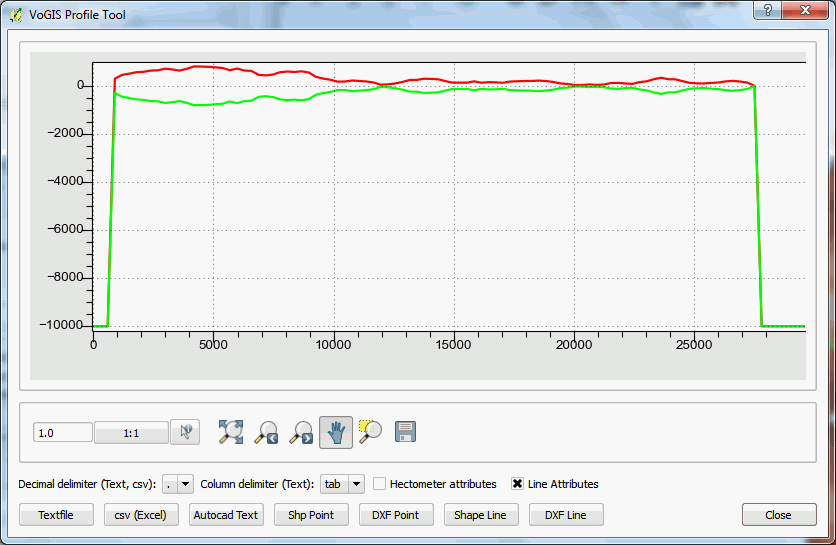Click the Autocad Text export button
The height and width of the screenshot is (545, 836).
[x=226, y=515]
